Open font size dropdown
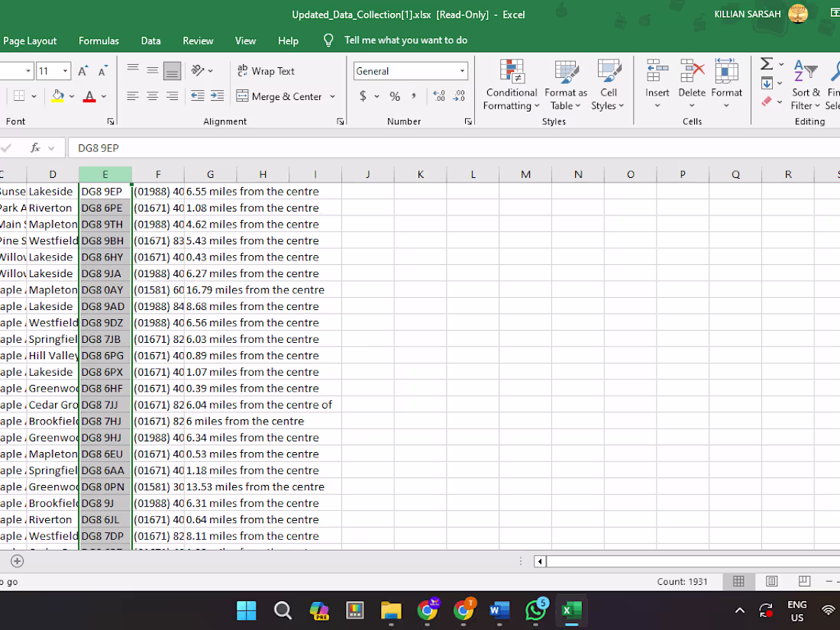 [66, 71]
